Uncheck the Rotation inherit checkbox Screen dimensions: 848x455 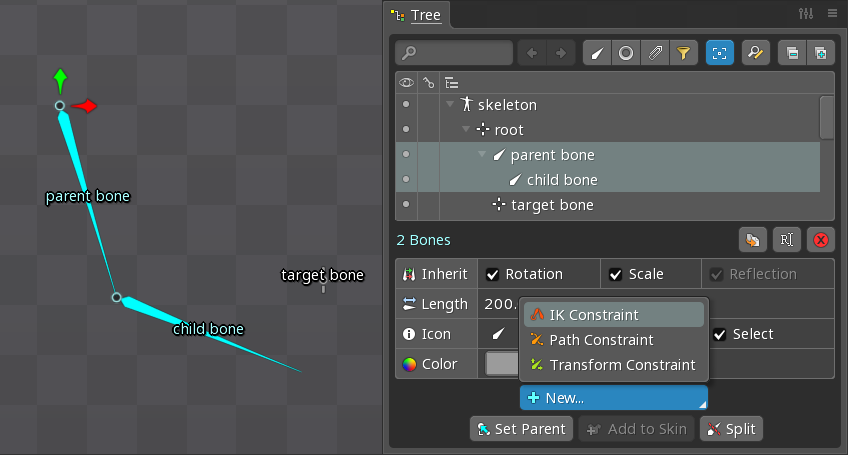click(x=493, y=275)
